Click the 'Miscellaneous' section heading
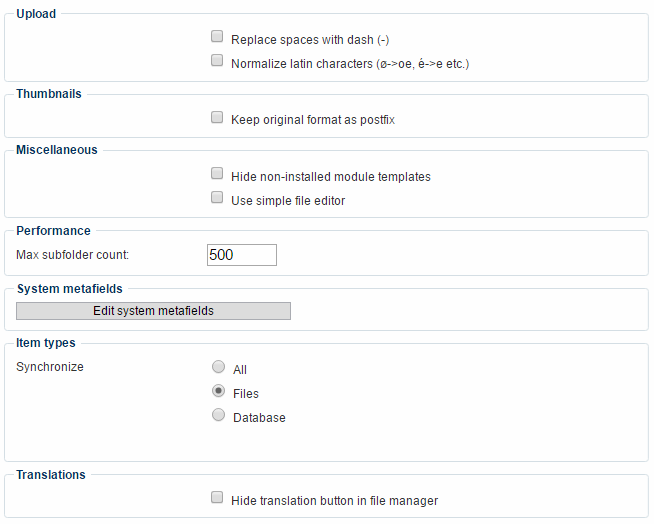This screenshot has width=654, height=524. [x=57, y=150]
